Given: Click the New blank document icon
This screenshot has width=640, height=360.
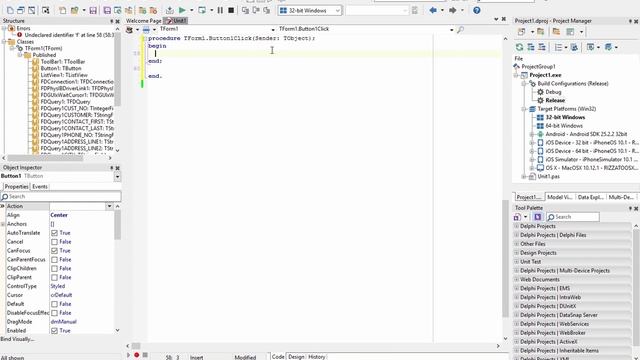Looking at the screenshot, I should (x=63, y=10).
